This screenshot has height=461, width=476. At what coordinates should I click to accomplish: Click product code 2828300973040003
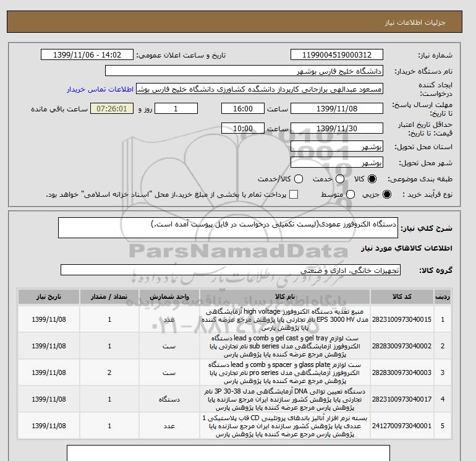point(402,373)
